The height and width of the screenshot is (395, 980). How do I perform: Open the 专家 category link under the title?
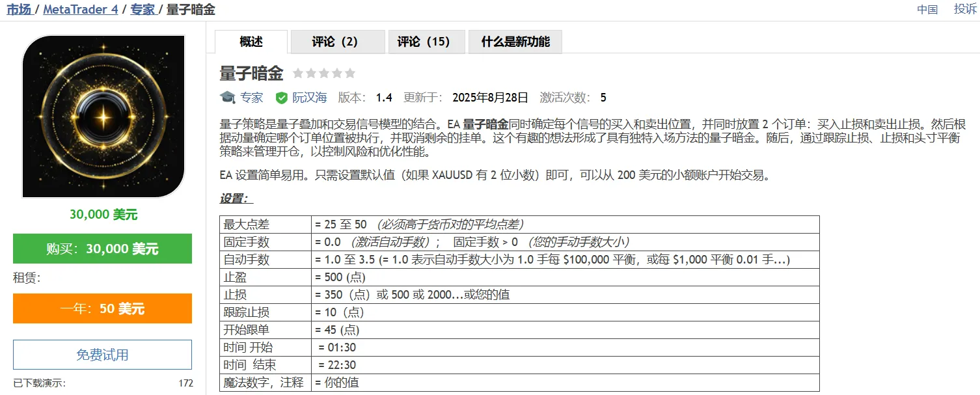coord(252,98)
